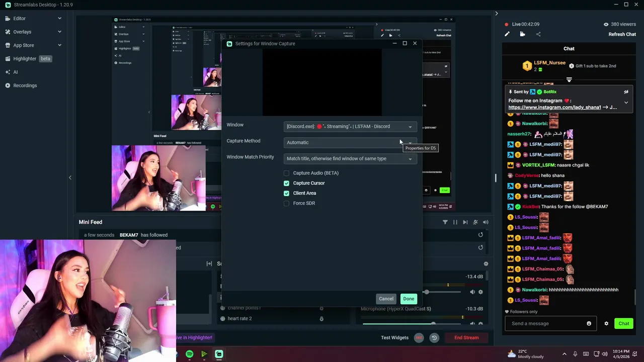Open the Window selection dropdown
The image size is (644, 362).
tap(350, 127)
